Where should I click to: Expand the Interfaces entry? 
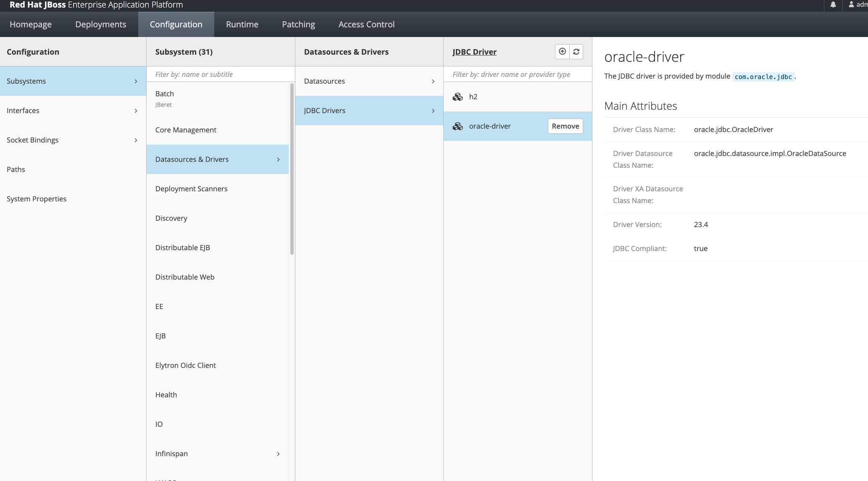(x=136, y=111)
